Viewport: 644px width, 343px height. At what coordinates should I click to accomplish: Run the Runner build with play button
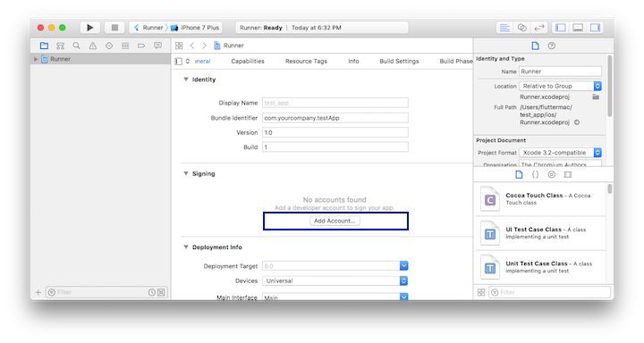point(90,28)
